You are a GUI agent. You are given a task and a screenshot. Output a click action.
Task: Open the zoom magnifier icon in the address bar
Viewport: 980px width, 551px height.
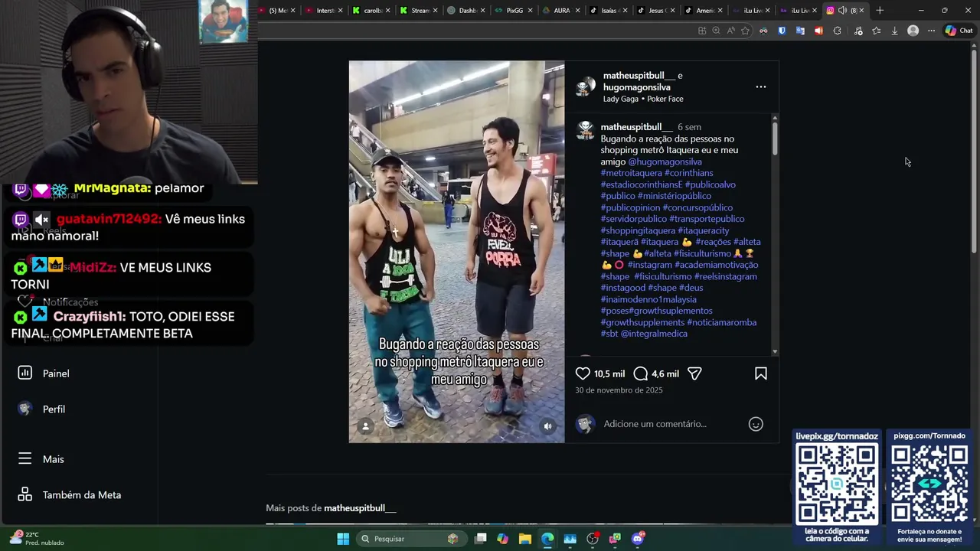pyautogui.click(x=716, y=31)
